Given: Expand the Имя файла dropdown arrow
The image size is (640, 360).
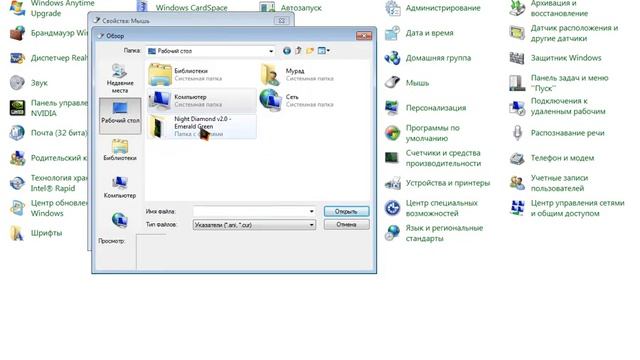Looking at the screenshot, I should point(311,211).
